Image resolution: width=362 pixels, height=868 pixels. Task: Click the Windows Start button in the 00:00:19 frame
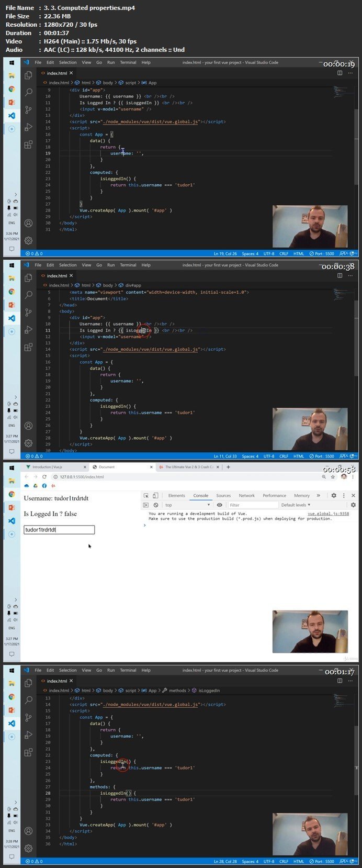click(12, 62)
